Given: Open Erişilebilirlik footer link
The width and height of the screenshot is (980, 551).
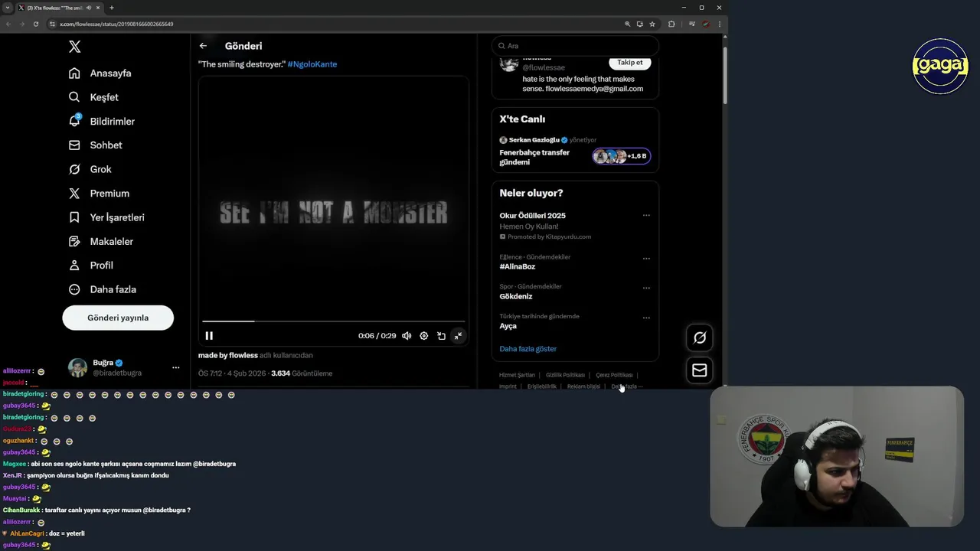Looking at the screenshot, I should coord(542,386).
